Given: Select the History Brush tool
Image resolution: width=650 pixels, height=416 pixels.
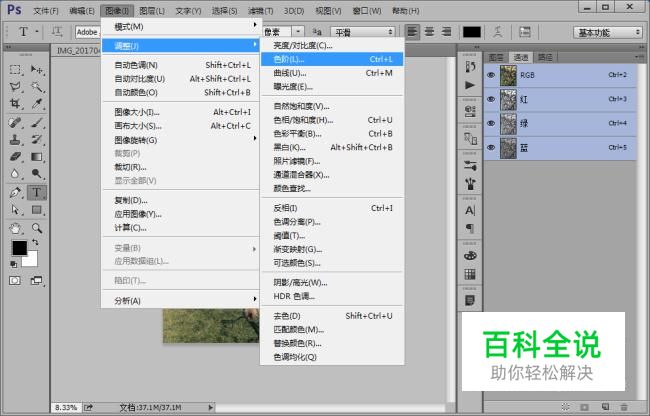Looking at the screenshot, I should [37, 140].
